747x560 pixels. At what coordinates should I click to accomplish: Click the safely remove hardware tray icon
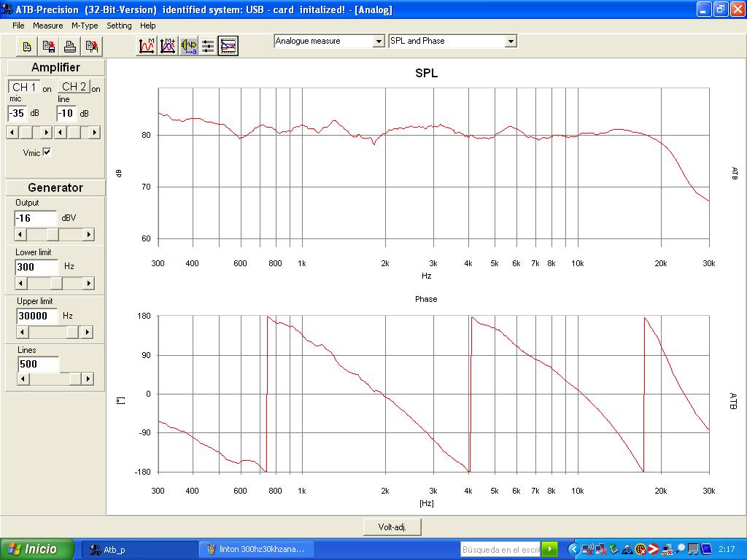[614, 550]
